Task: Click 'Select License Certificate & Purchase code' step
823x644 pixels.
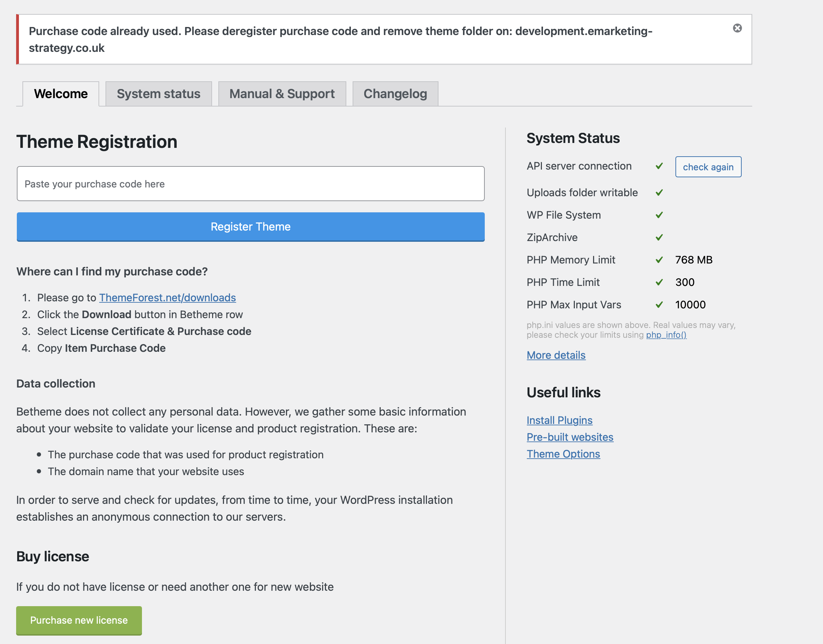Action: click(x=144, y=331)
